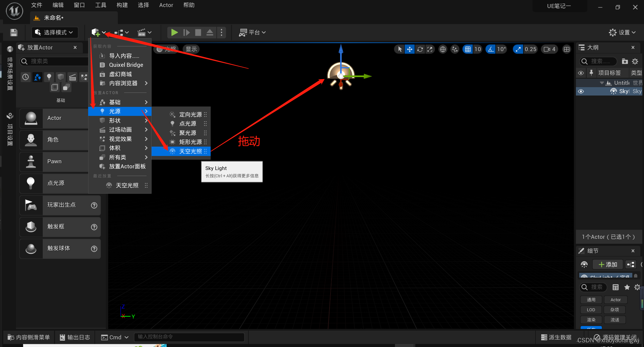Toggle world/local coordinate globe icon
The height and width of the screenshot is (347, 644).
pyautogui.click(x=443, y=49)
